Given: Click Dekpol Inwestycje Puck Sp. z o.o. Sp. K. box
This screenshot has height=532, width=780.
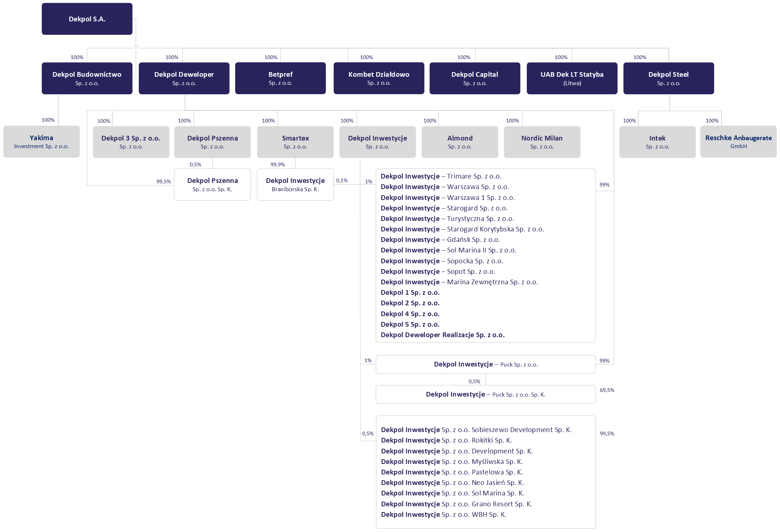Looking at the screenshot, I should (485, 394).
